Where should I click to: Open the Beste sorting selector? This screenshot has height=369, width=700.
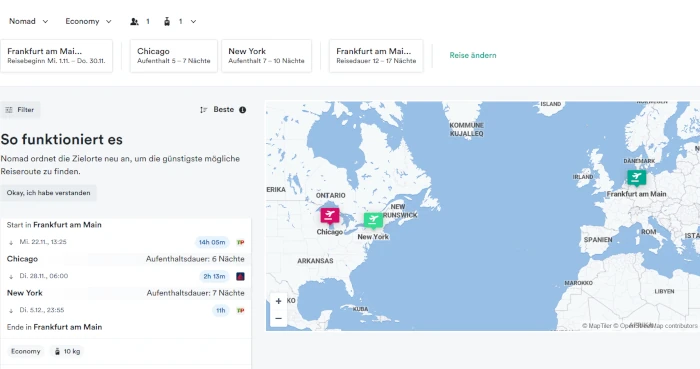click(223, 110)
